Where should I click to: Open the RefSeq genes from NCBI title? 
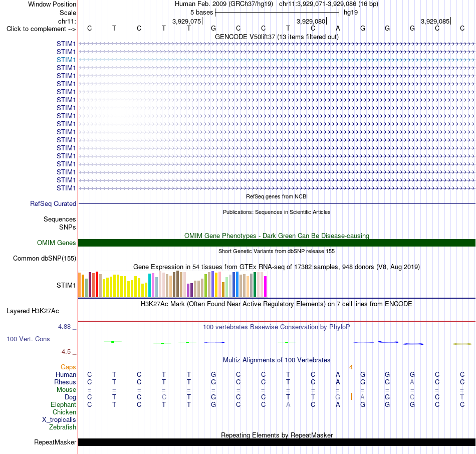pos(277,196)
